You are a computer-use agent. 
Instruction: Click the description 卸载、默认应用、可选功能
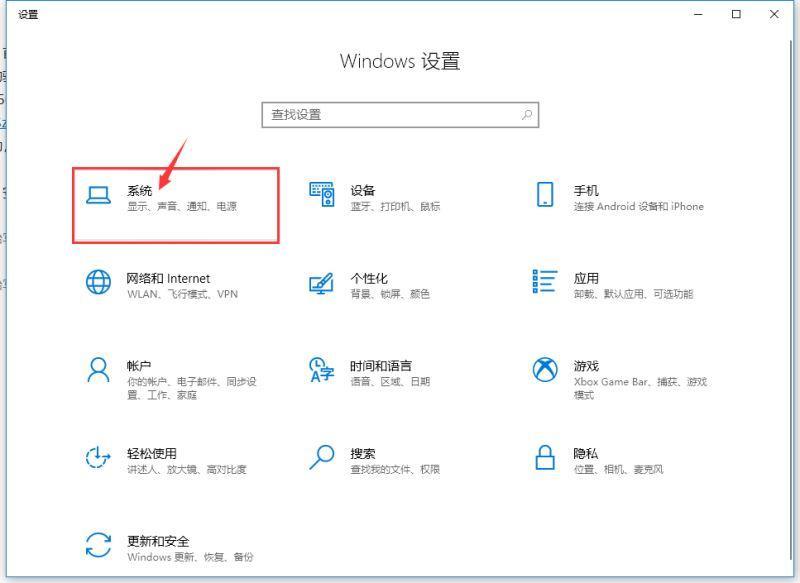(x=634, y=294)
